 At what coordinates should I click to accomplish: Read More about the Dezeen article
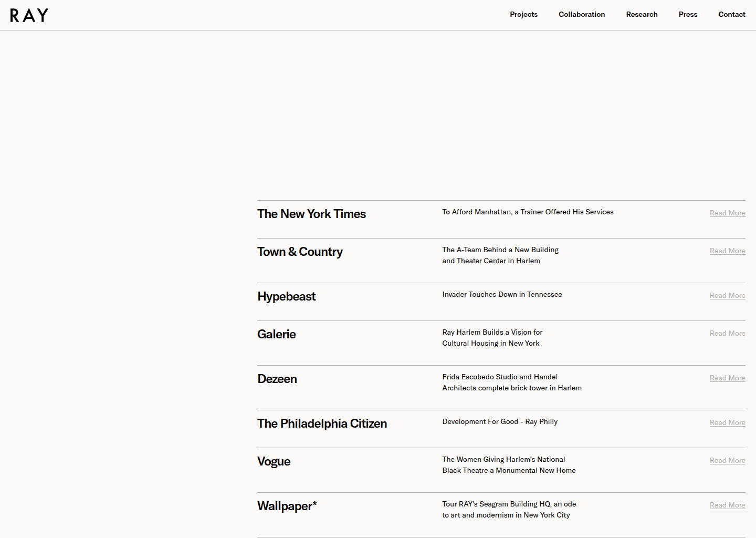click(727, 378)
